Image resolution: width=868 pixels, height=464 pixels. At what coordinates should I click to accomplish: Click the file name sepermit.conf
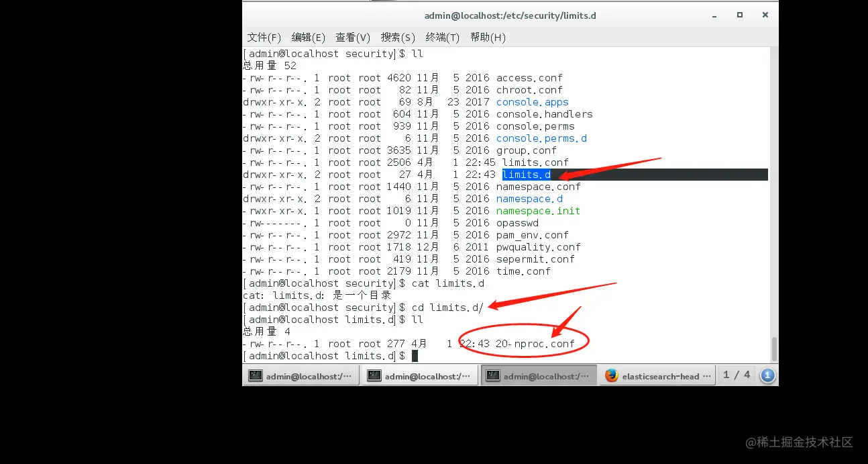click(535, 259)
